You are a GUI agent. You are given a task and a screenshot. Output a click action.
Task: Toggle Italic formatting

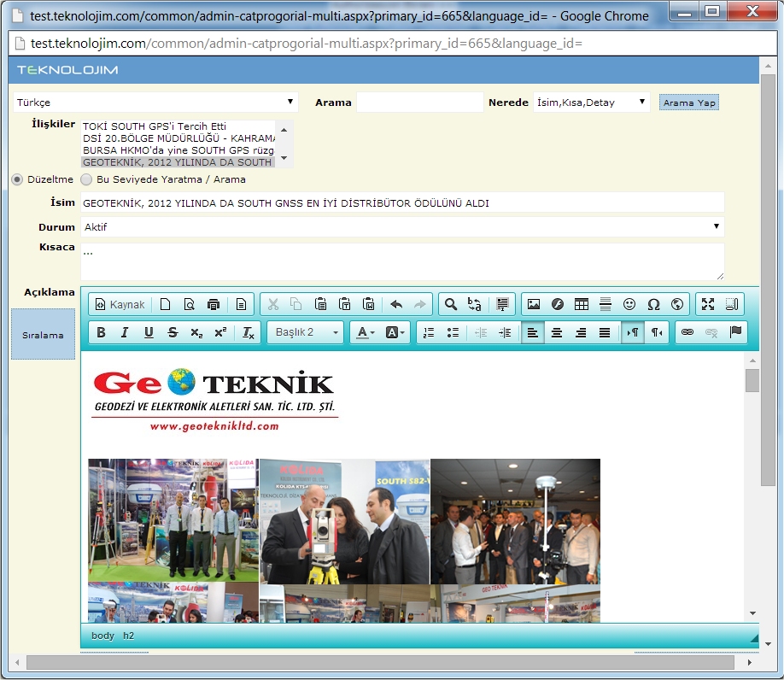pos(125,332)
